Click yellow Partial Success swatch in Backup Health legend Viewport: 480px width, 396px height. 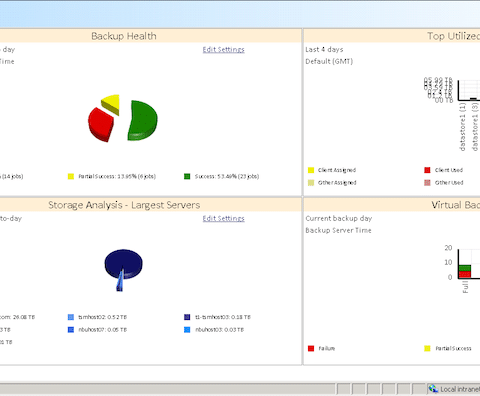71,176
